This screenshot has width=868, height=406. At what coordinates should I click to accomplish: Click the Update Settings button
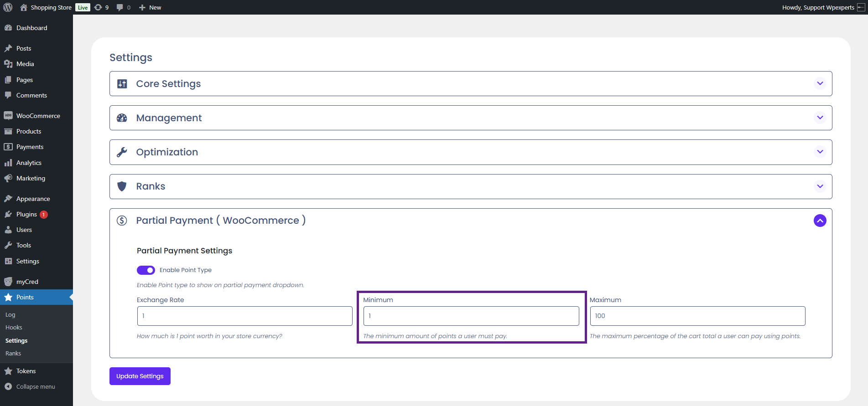click(140, 376)
